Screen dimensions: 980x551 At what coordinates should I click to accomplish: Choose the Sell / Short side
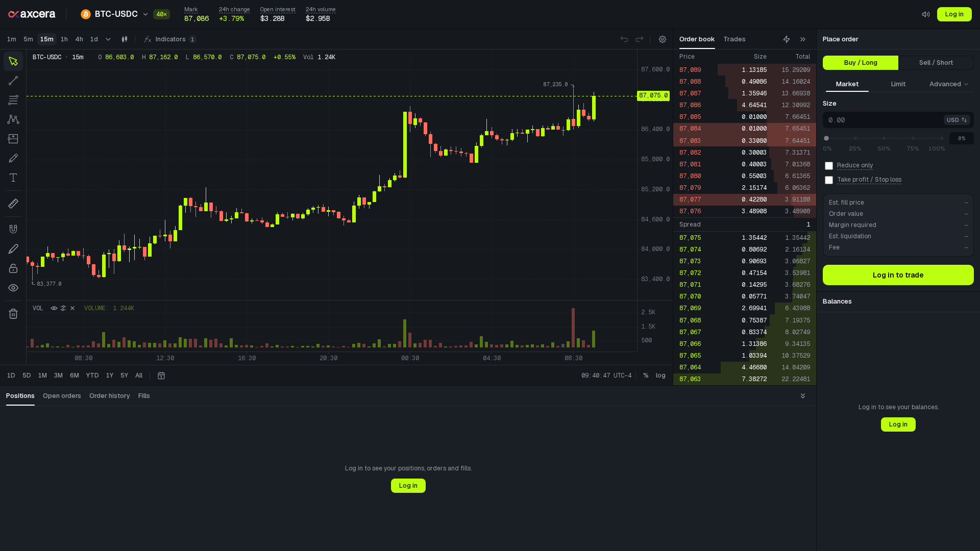click(x=936, y=63)
